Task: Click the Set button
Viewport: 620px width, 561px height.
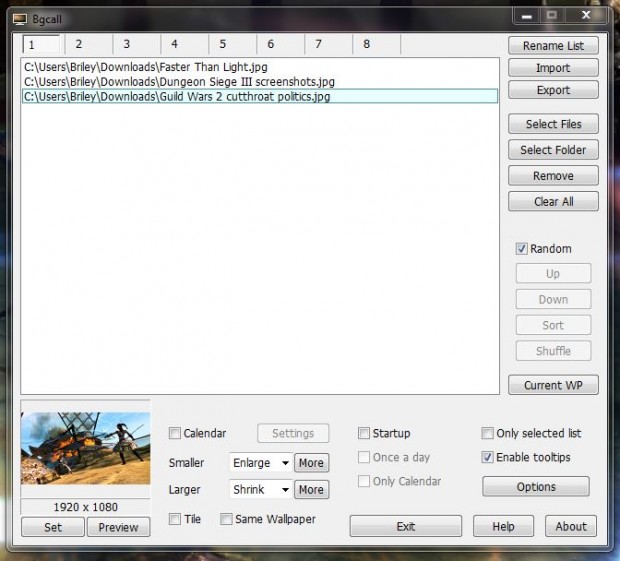Action: pos(53,527)
